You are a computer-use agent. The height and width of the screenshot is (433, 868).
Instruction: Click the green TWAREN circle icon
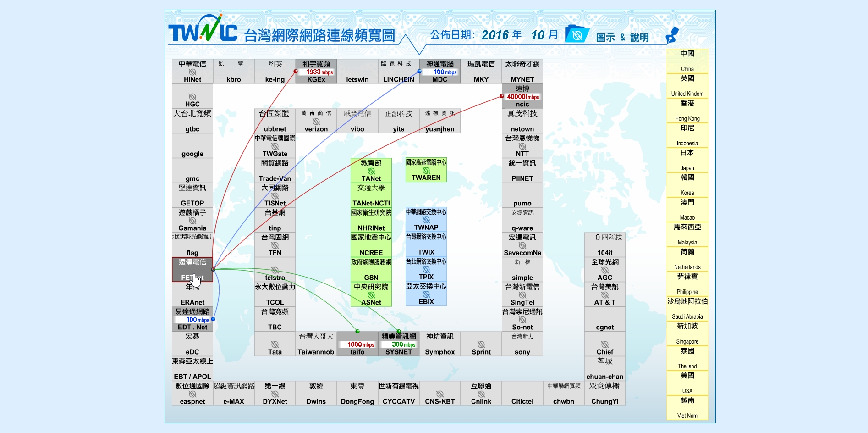pyautogui.click(x=426, y=170)
